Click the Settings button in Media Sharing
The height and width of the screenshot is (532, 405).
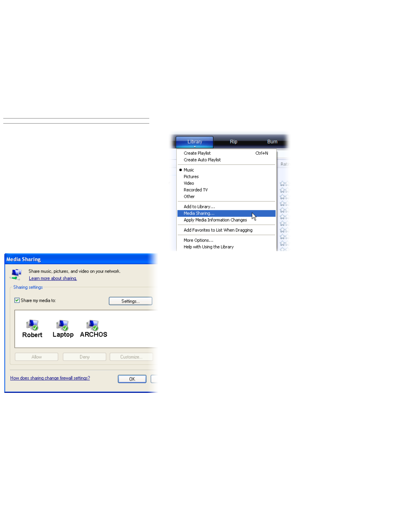click(130, 301)
